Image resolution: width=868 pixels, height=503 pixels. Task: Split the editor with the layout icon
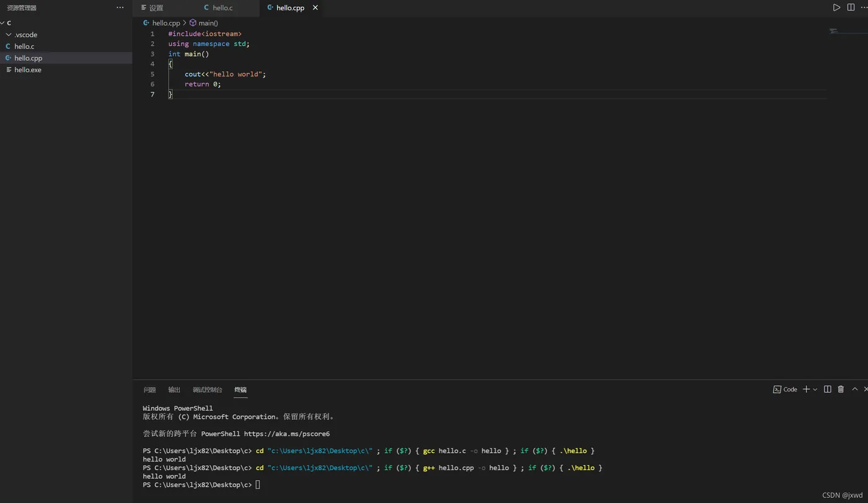click(x=851, y=7)
